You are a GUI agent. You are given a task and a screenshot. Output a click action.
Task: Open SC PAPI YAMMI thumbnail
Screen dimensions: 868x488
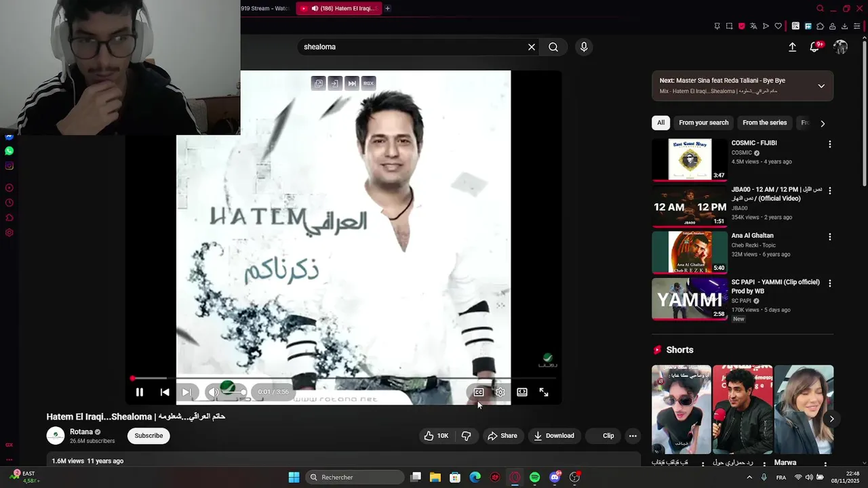690,299
